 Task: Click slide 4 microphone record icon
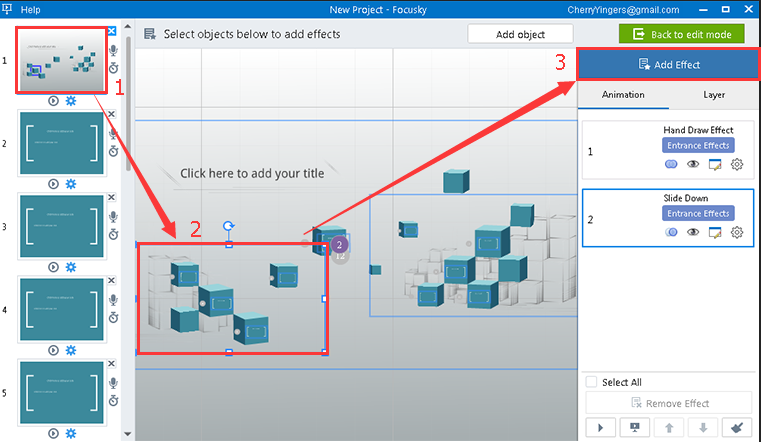pyautogui.click(x=113, y=300)
